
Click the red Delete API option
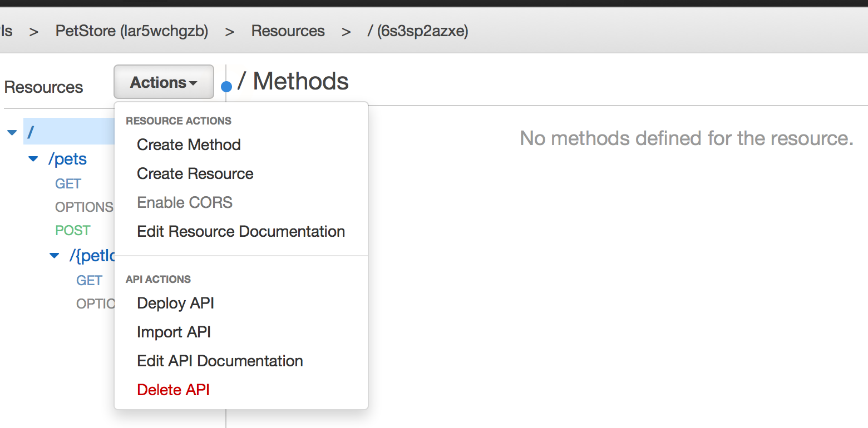(173, 390)
